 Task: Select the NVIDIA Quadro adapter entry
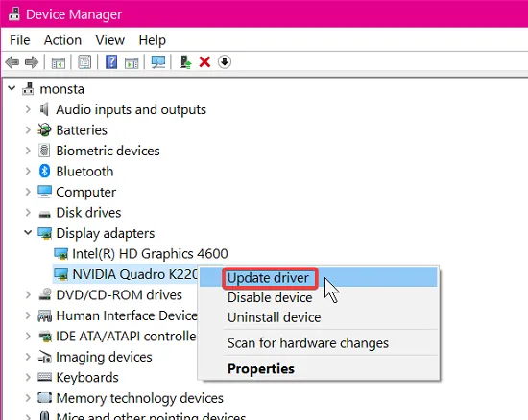click(135, 274)
